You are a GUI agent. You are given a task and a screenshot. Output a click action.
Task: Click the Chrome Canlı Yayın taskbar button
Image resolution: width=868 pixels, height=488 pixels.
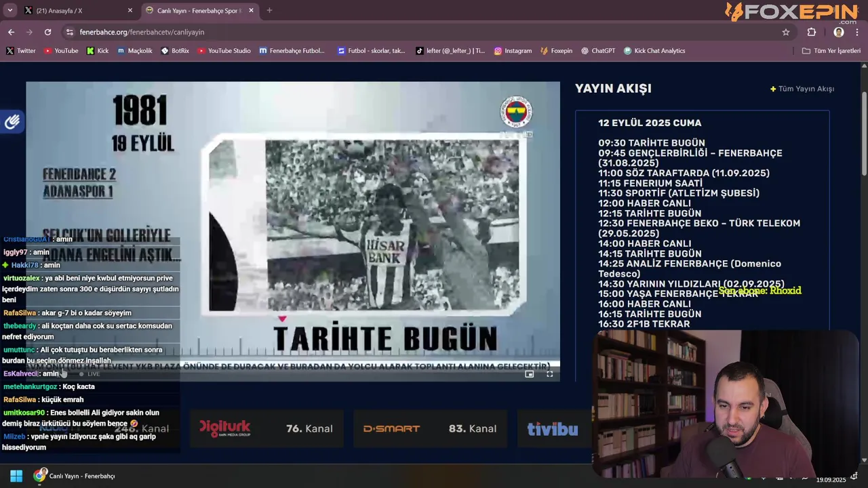(x=75, y=476)
